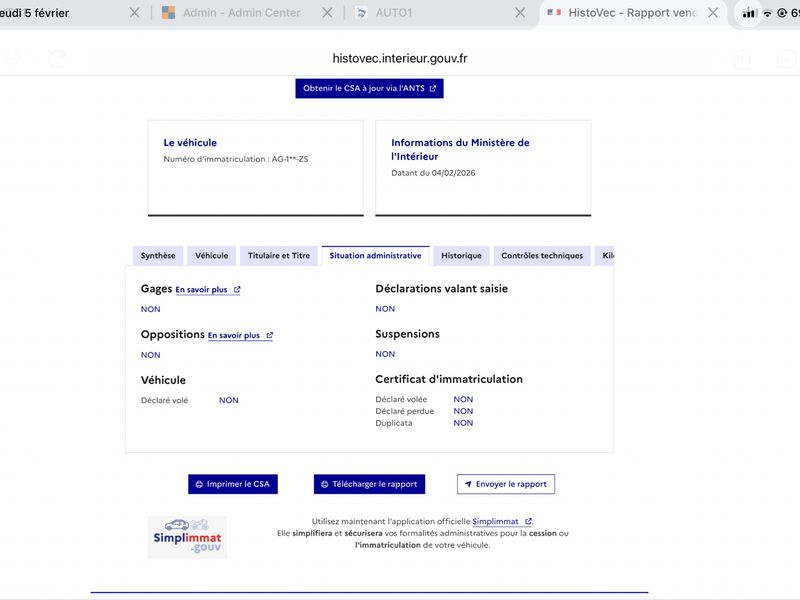Click the NON value for Déclaré volée
Viewport: 800px width, 600px height.
click(x=463, y=399)
